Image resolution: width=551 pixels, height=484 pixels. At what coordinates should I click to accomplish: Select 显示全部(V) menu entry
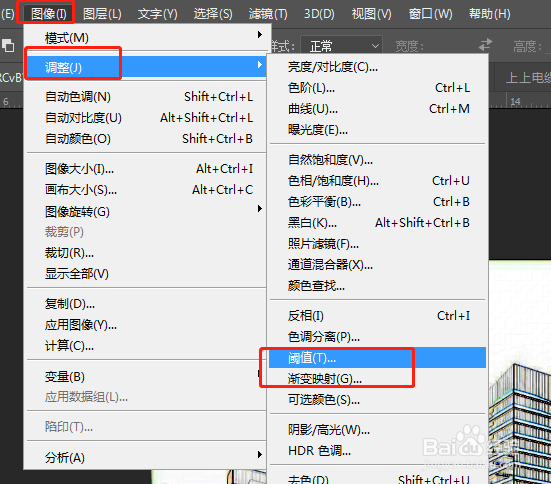point(146,273)
